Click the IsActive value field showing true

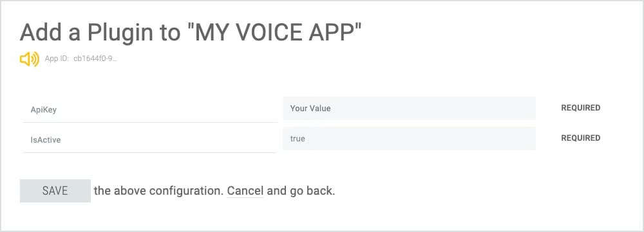(409, 138)
